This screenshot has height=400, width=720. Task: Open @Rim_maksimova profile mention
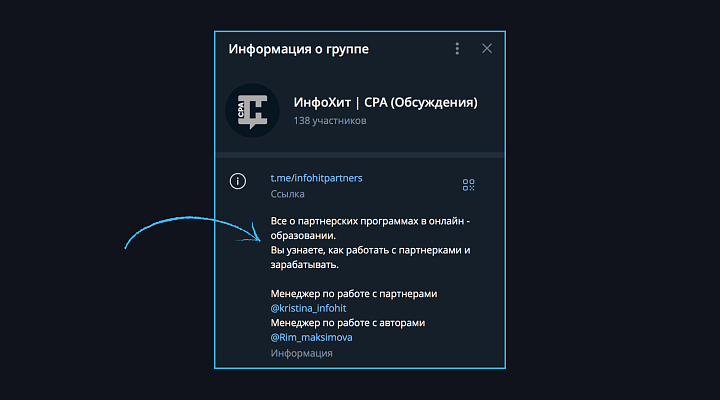click(x=311, y=338)
